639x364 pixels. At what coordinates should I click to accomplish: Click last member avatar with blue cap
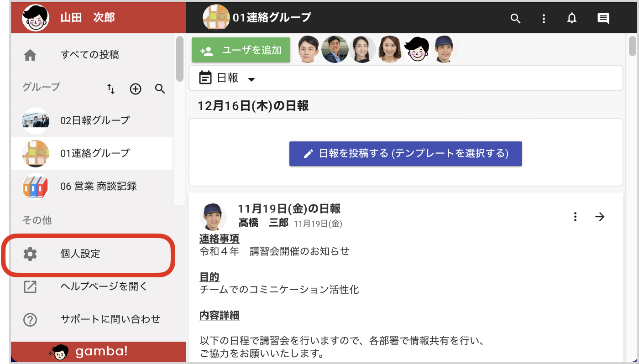[x=444, y=49]
